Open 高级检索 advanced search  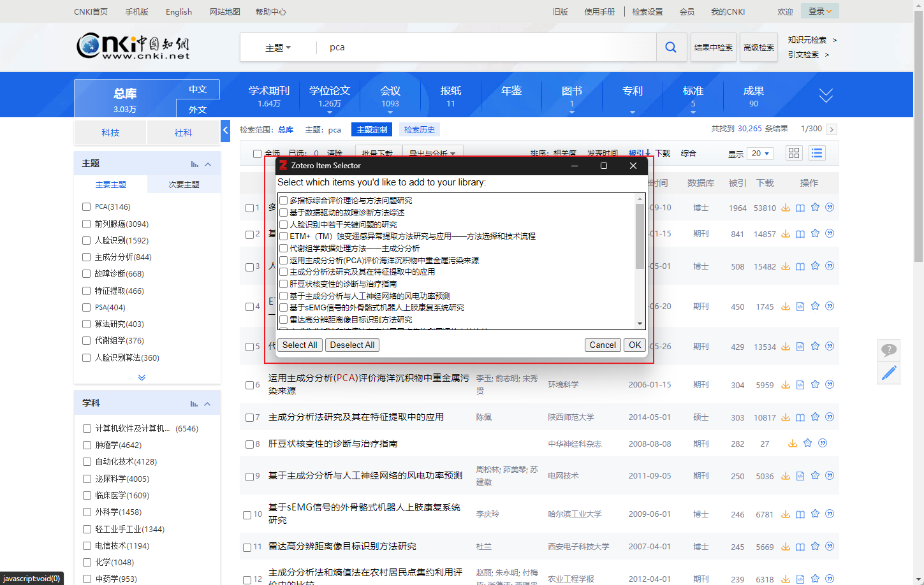tap(759, 47)
